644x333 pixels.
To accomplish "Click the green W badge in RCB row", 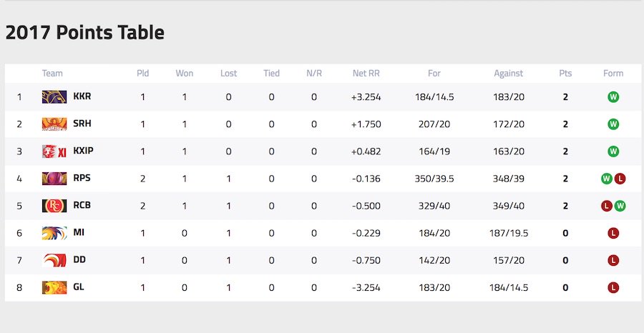I will pos(620,206).
